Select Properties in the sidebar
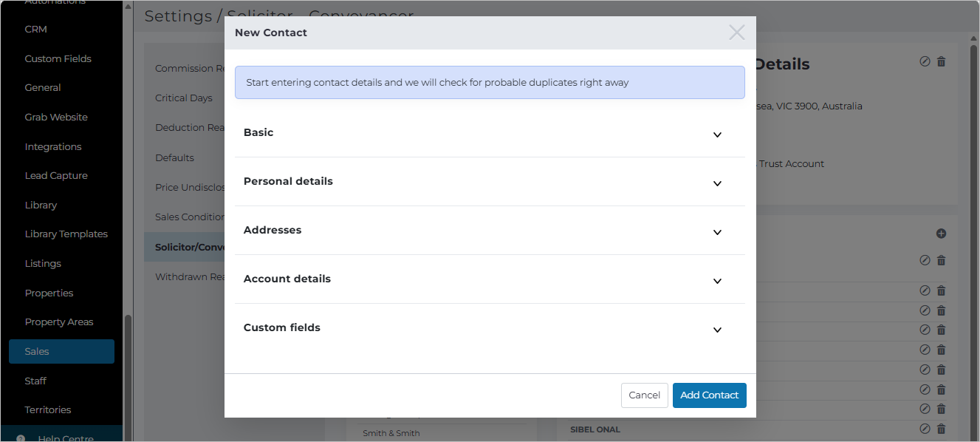980x442 pixels. click(49, 293)
